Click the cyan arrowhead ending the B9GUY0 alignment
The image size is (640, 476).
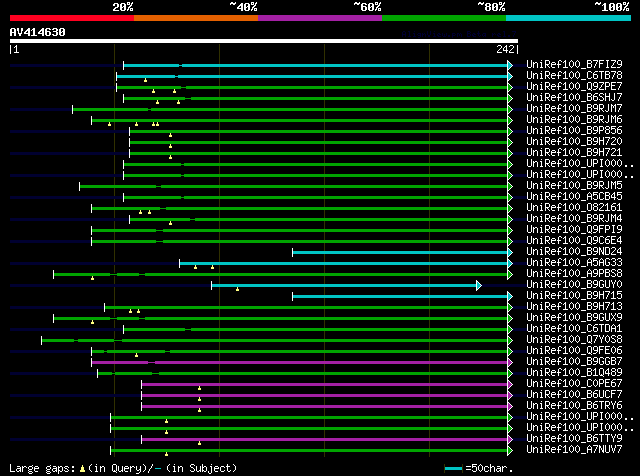click(479, 286)
